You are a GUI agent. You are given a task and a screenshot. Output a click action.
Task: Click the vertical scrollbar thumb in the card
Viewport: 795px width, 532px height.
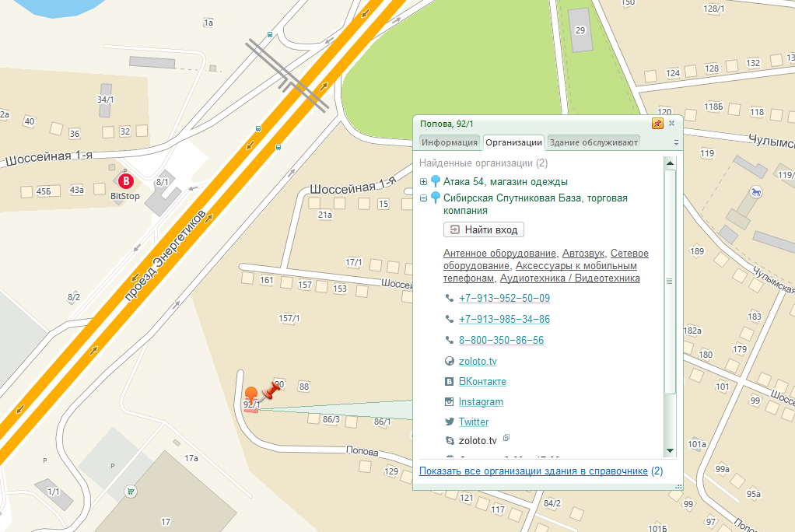click(x=670, y=282)
